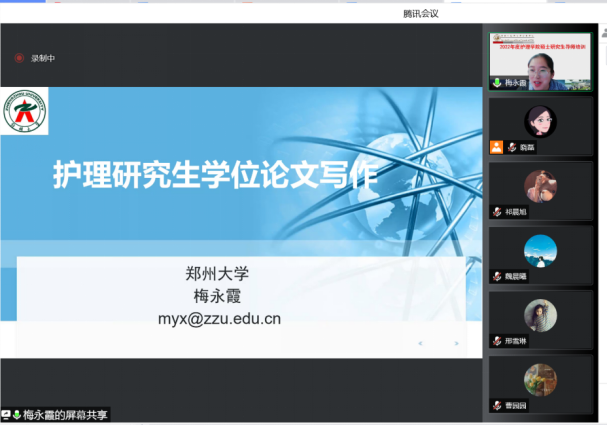Screen dimensions: 608x427
Task: Click the email myx@zzu.edu.cn on the slide
Action: pyautogui.click(x=219, y=319)
